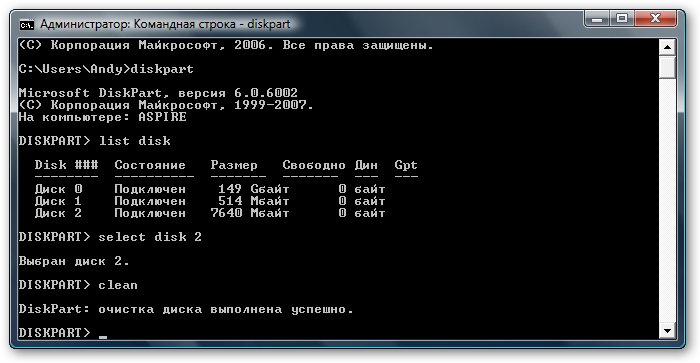Viewport: 700px width, 363px height.
Task: Minimize the command prompt window
Action: click(x=597, y=19)
